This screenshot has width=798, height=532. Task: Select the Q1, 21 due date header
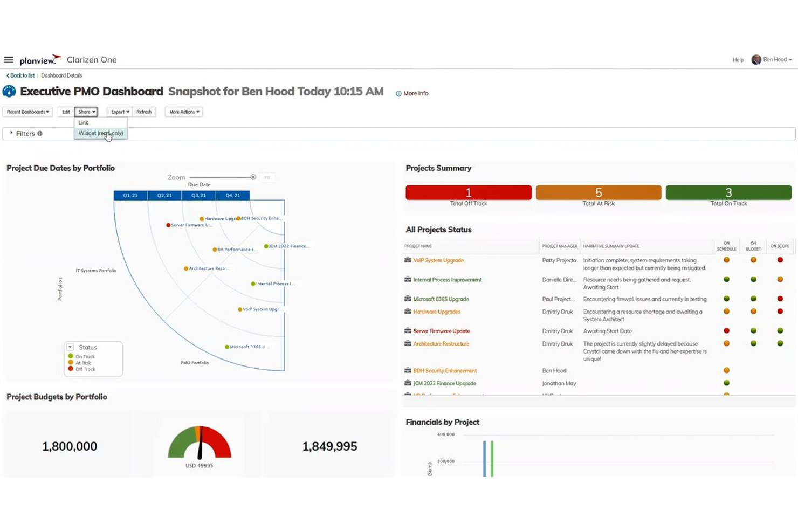pos(130,196)
